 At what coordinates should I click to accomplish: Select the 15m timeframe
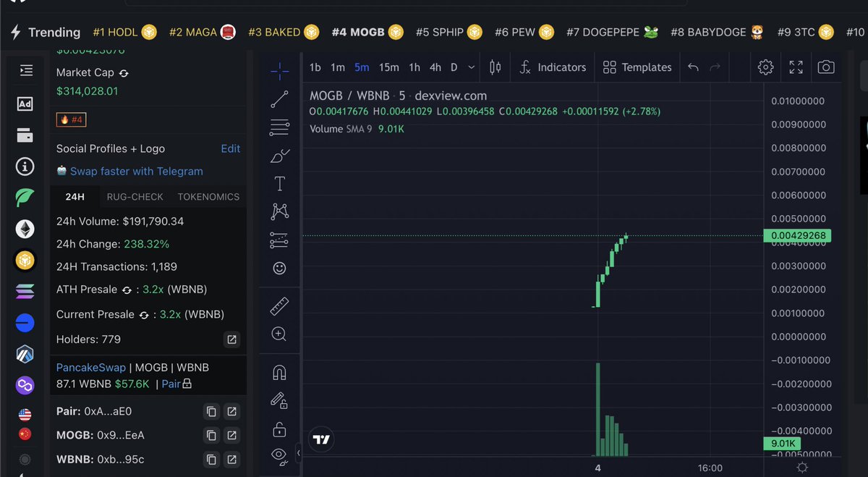(389, 67)
